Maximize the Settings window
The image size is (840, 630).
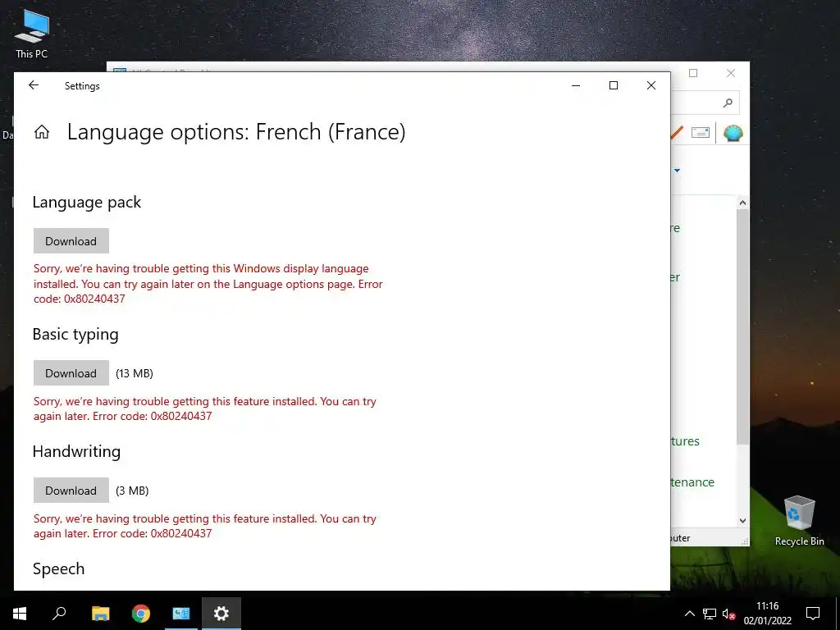click(x=614, y=85)
